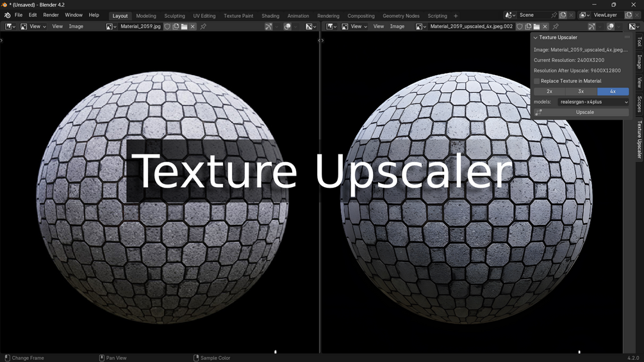Unlink Material_2059.jpg with the X icon

[x=193, y=26]
